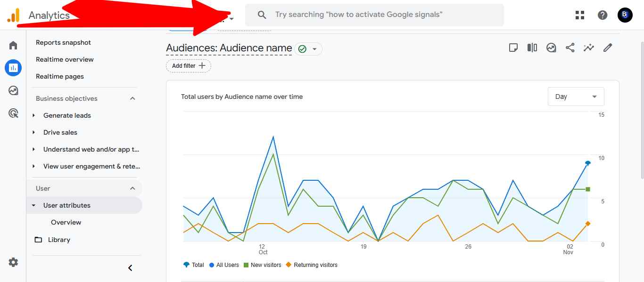Collapse the Business objectives section
Image resolution: width=644 pixels, height=282 pixels.
tap(132, 98)
